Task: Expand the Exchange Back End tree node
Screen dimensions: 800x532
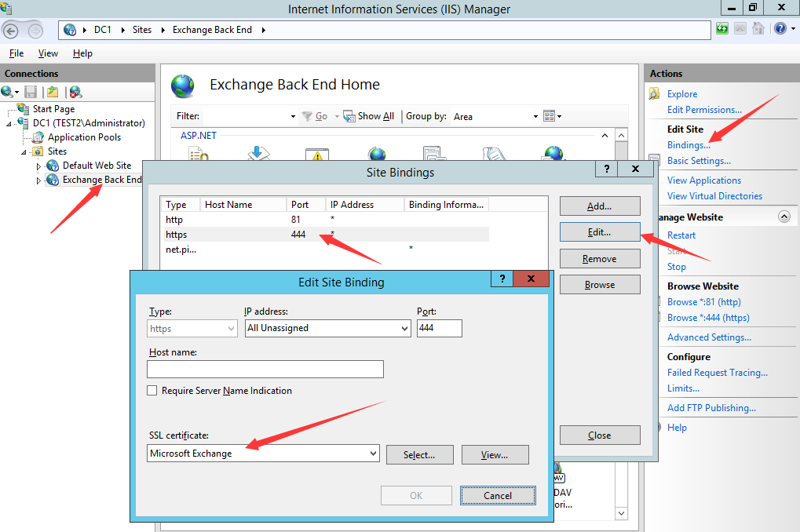Action: (x=38, y=180)
